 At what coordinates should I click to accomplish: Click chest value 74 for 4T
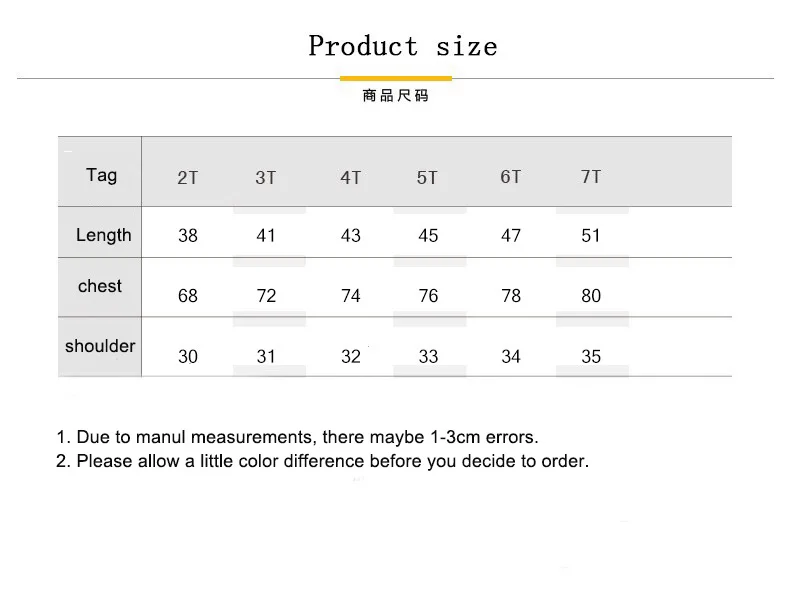[351, 295]
